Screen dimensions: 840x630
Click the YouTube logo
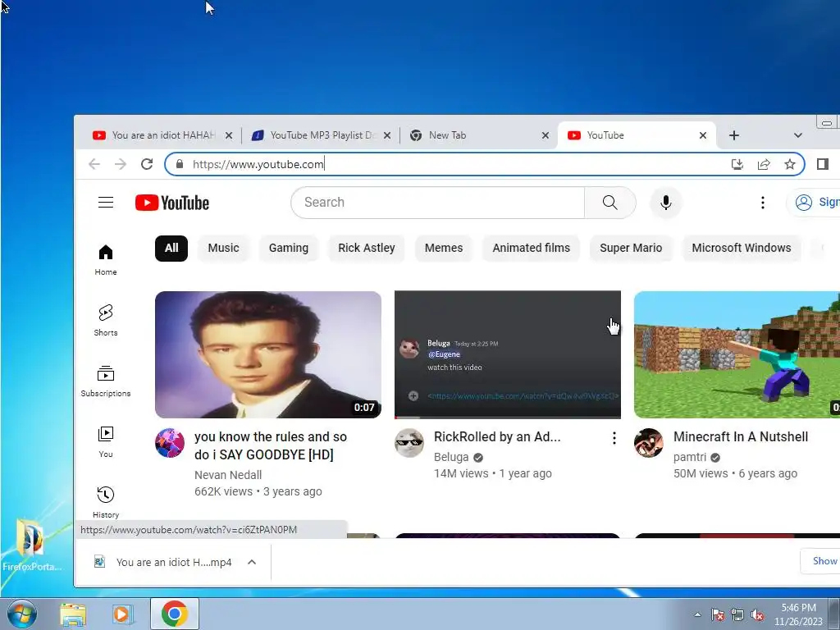coord(172,203)
